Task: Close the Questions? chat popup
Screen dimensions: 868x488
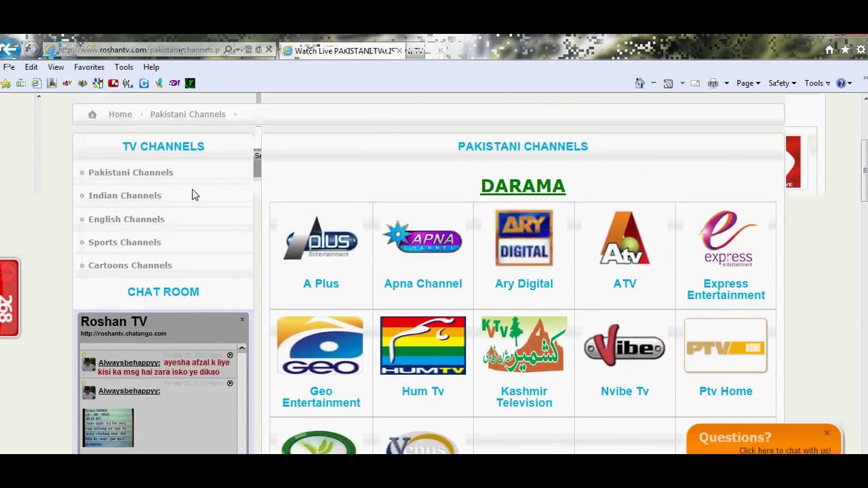Action: 827,433
